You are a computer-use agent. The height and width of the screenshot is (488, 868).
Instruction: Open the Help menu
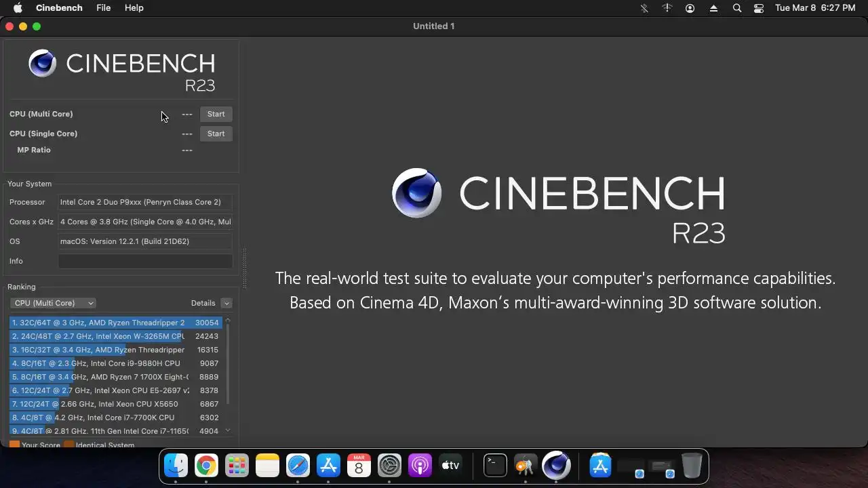point(134,8)
